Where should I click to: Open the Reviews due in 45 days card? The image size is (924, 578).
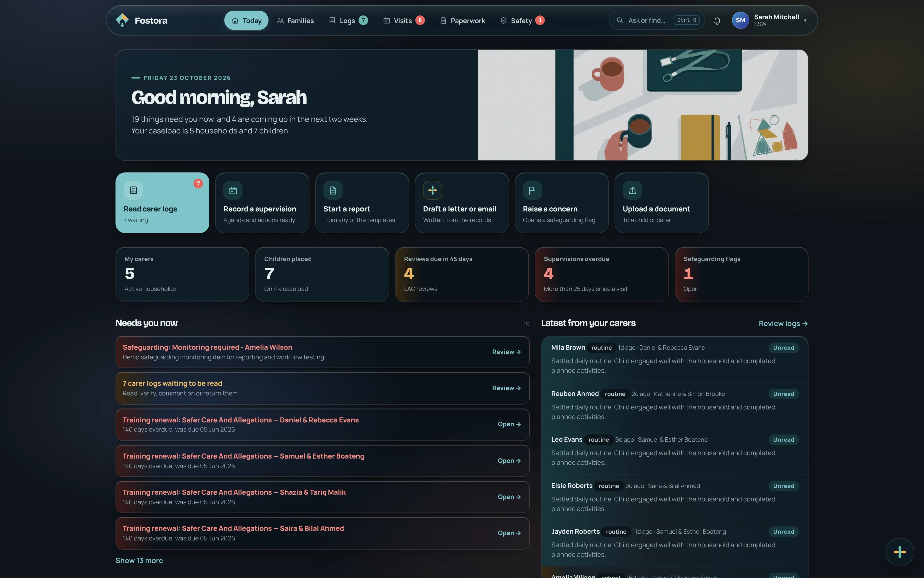[462, 274]
